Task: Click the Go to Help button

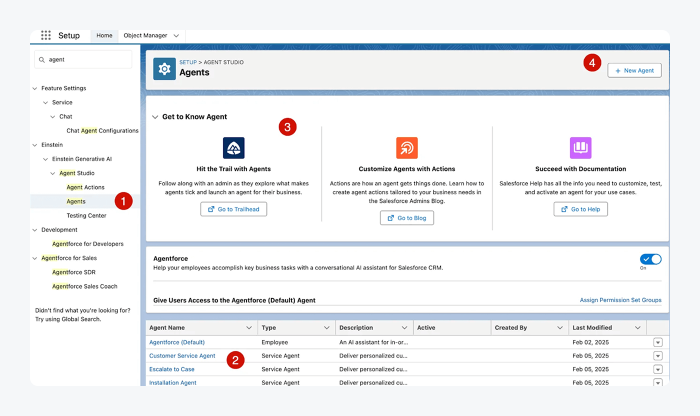Action: tap(580, 209)
